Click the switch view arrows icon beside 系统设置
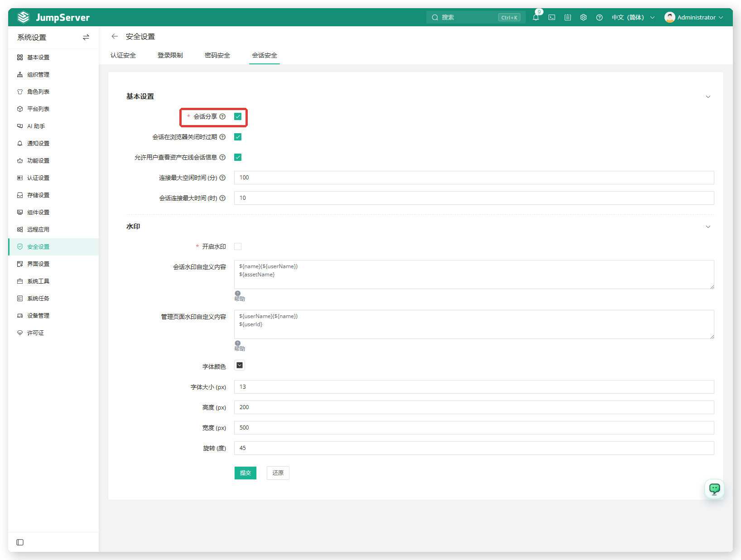Screen dimensions: 741x560 (x=86, y=37)
